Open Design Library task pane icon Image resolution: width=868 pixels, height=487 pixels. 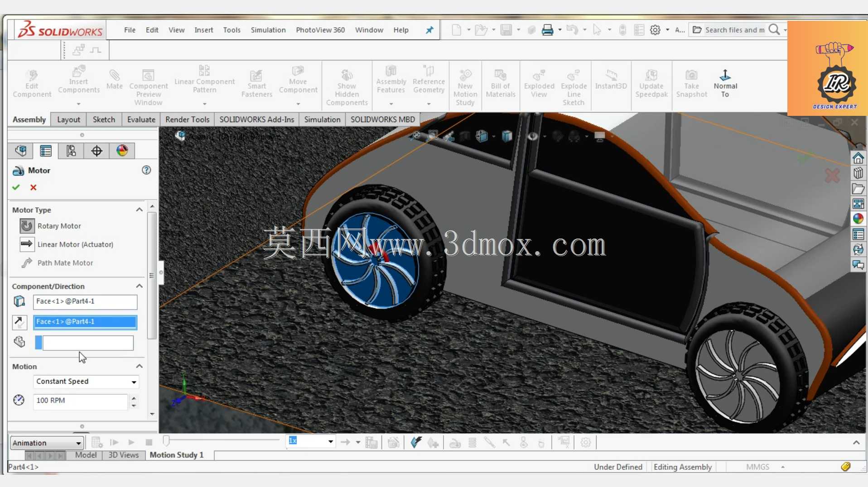click(x=858, y=173)
